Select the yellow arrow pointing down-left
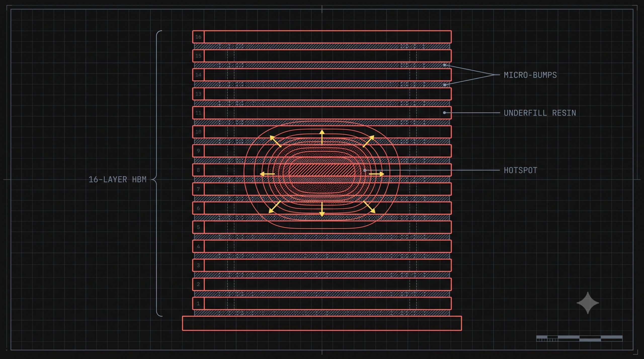This screenshot has height=359, width=644. [x=274, y=207]
